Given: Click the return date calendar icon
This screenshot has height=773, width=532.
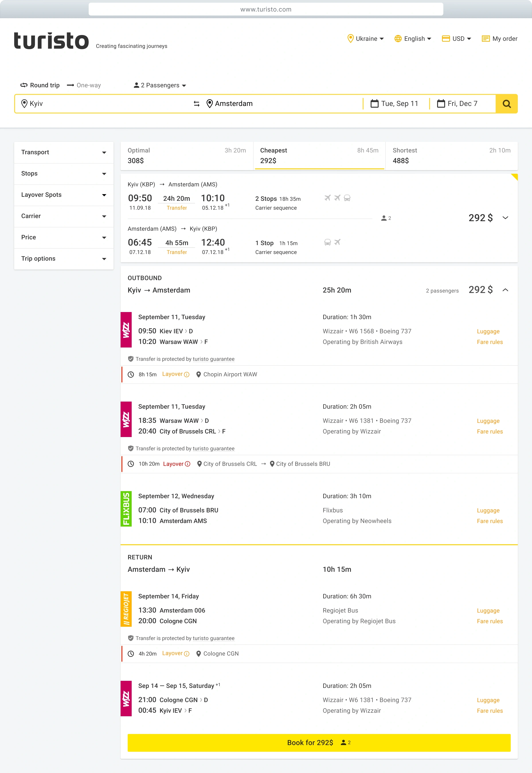Looking at the screenshot, I should coord(441,104).
